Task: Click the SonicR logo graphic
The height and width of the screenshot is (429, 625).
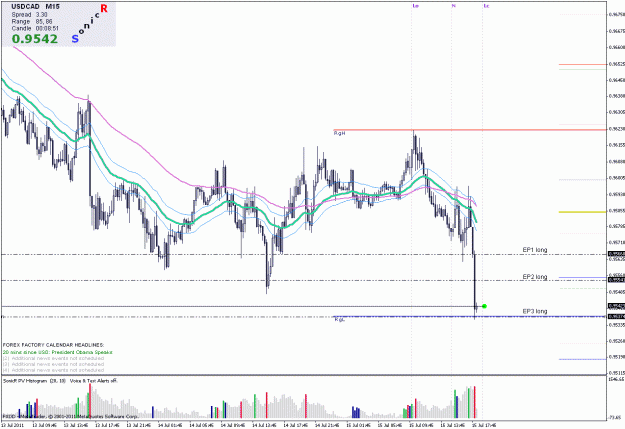Action: pyautogui.click(x=90, y=23)
